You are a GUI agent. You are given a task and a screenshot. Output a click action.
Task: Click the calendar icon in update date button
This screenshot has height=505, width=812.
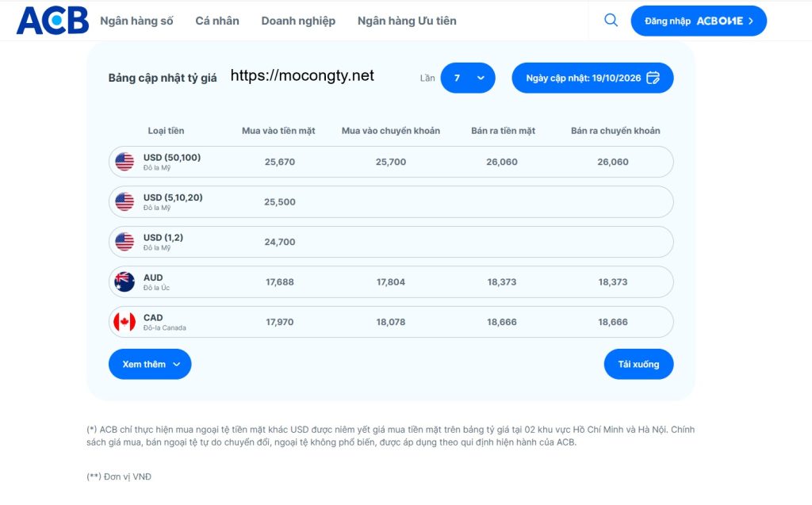(653, 78)
